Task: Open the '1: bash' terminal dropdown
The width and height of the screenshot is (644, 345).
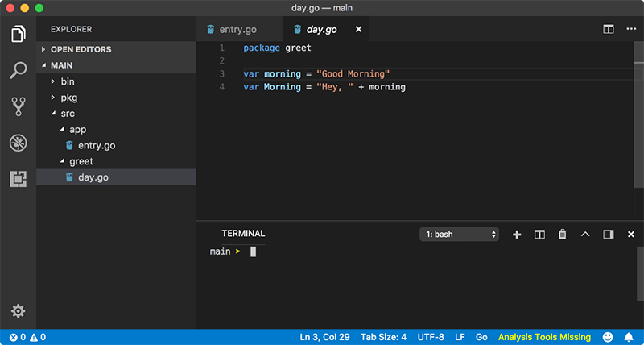Action: point(460,235)
